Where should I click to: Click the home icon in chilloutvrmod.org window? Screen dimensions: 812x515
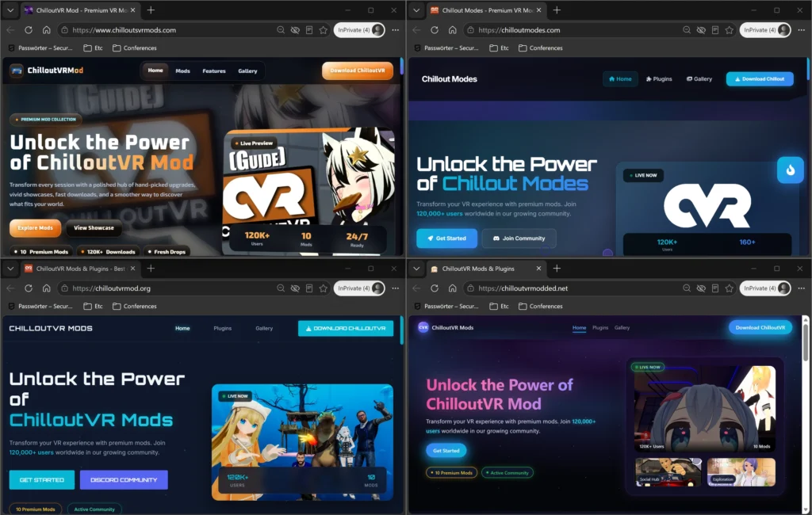46,288
